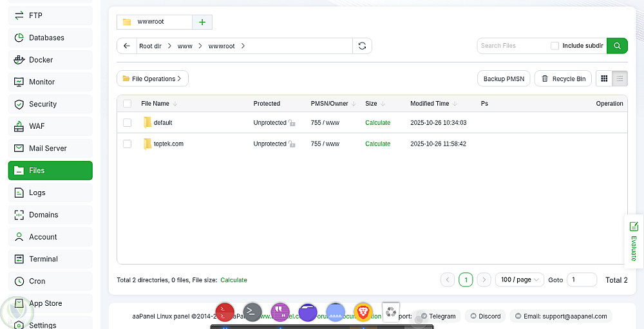Click the Settings gear icon
Screen dimensions: 644x329
19,325
